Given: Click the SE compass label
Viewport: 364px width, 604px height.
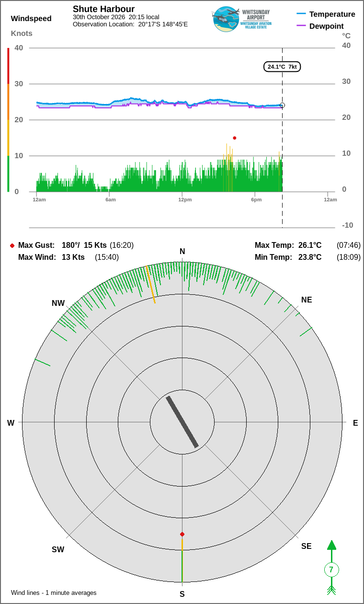Looking at the screenshot, I should click(x=307, y=546).
